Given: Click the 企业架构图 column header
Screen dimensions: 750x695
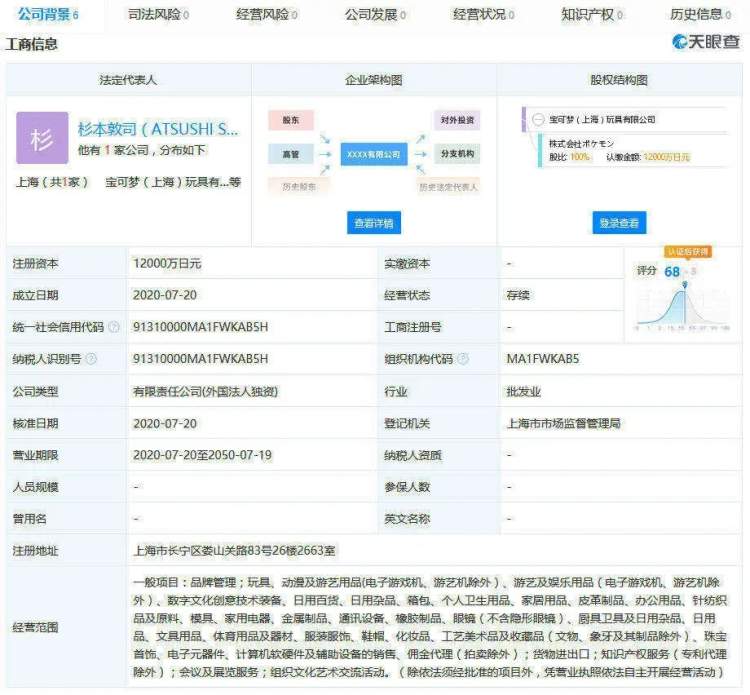Looking at the screenshot, I should [374, 80].
